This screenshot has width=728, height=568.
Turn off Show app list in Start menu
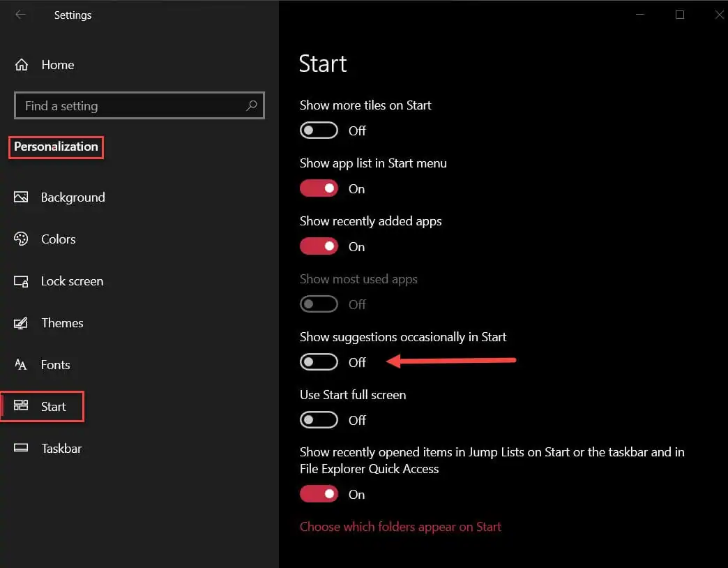(319, 188)
